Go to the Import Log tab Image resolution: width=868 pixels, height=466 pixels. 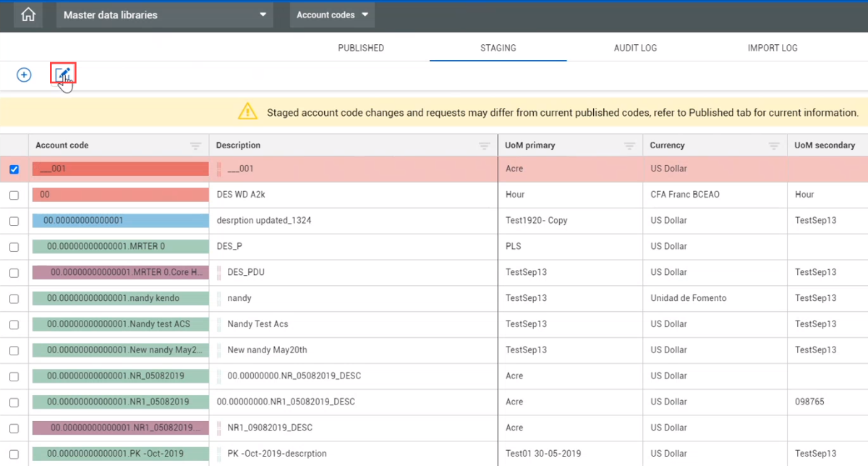tap(773, 48)
